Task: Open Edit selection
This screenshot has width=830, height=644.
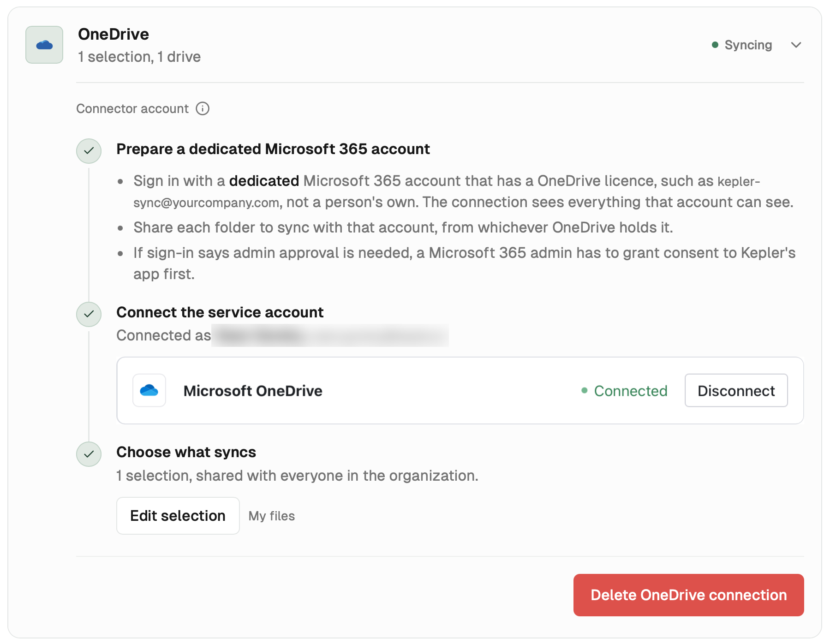Action: tap(178, 515)
